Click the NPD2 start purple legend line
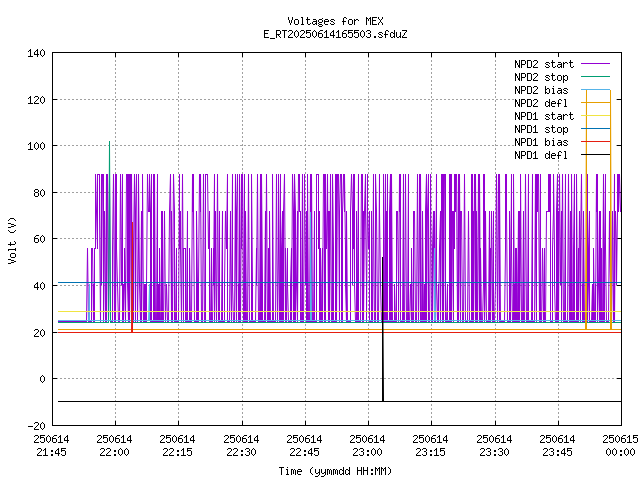Viewport: 640px width, 480px height. [x=596, y=64]
